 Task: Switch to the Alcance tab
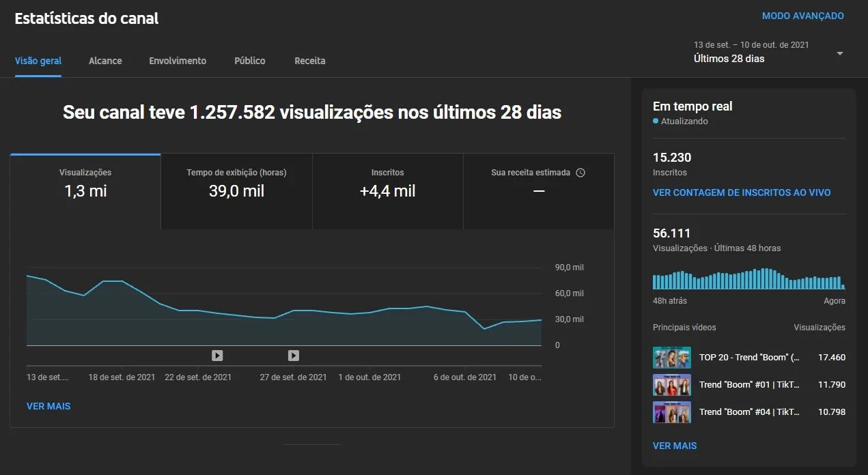(105, 61)
